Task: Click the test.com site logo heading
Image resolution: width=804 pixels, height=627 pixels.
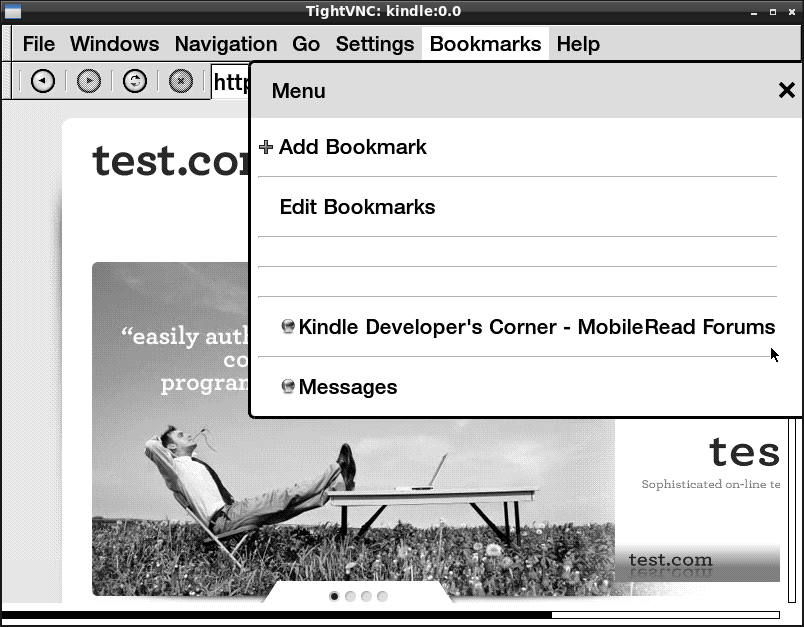Action: (x=172, y=161)
